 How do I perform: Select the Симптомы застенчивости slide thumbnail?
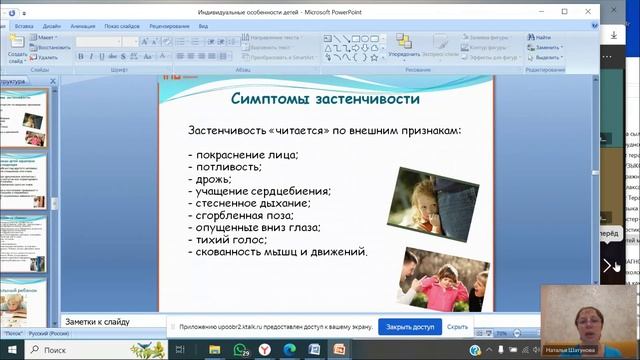[x=24, y=119]
